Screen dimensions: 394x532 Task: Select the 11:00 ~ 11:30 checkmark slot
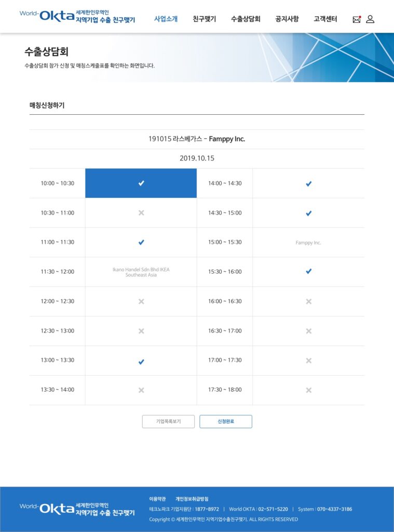pos(141,242)
